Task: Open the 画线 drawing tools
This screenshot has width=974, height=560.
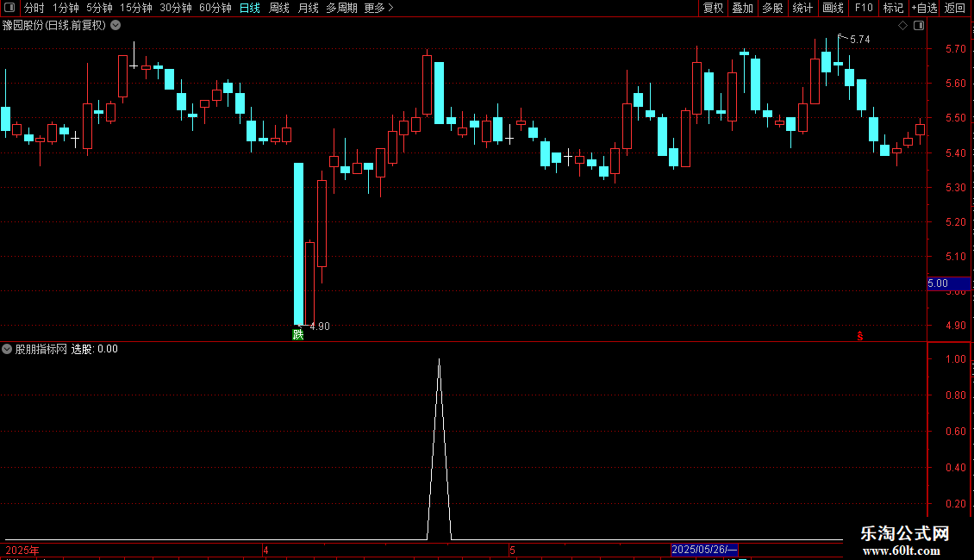Action: 833,8
